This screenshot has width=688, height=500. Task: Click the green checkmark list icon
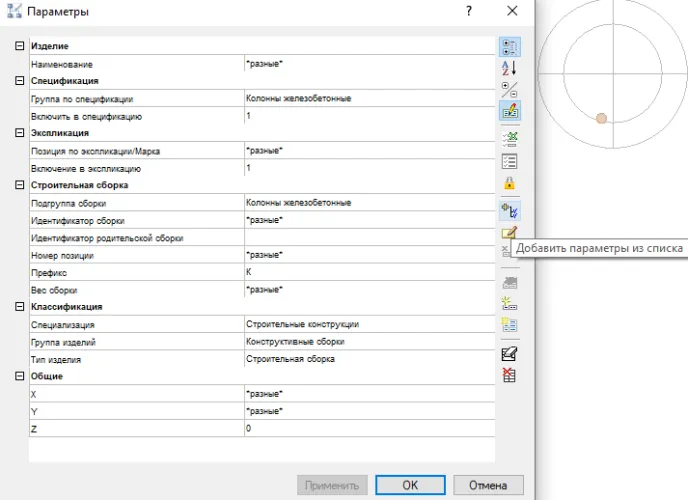pos(509,138)
